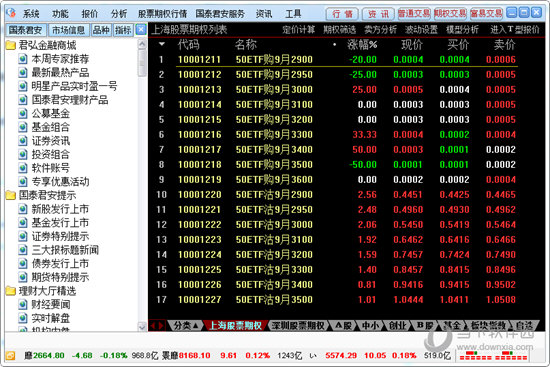Screen dimensions: 550x367
Task: Open 新股发行上市 page icon
Action: [x=23, y=209]
